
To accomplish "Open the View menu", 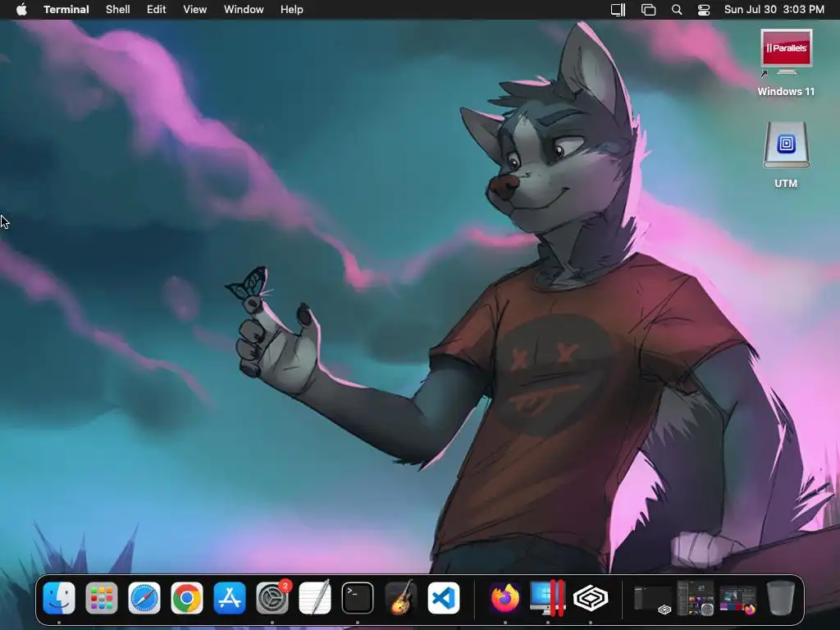I will pos(195,10).
